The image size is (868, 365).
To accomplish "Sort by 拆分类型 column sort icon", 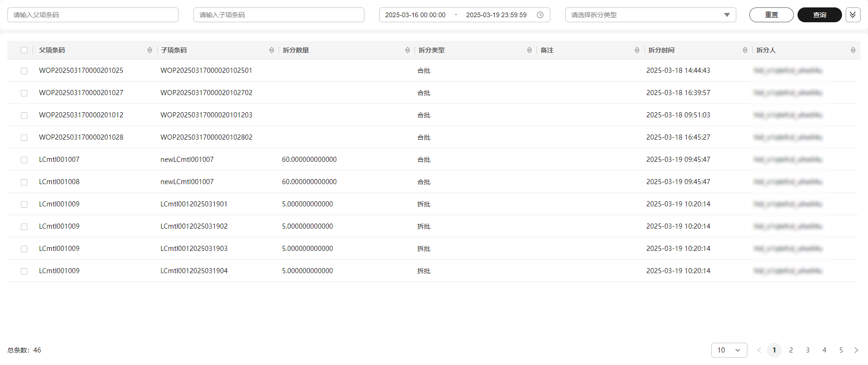I will click(530, 50).
